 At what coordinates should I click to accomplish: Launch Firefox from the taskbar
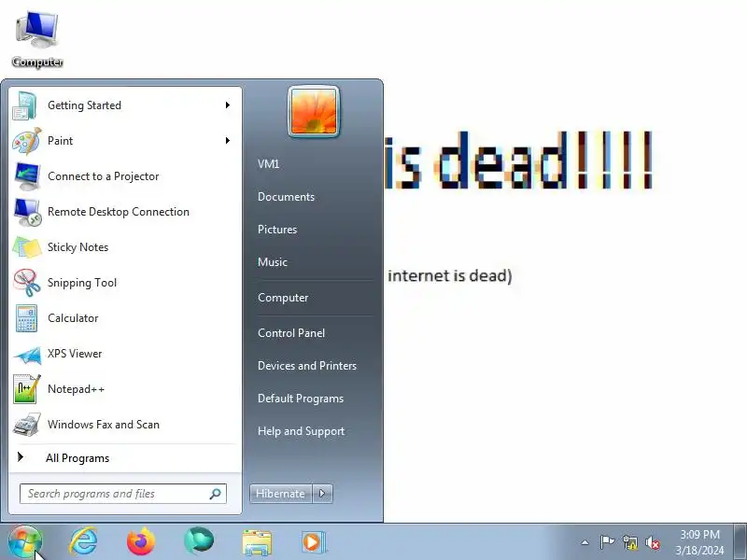tap(141, 542)
